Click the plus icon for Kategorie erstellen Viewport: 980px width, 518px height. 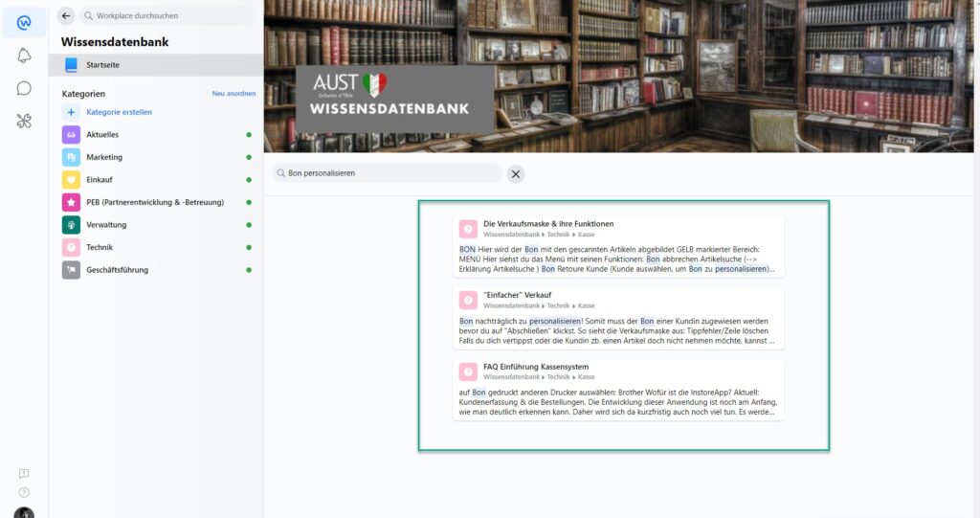(x=71, y=112)
